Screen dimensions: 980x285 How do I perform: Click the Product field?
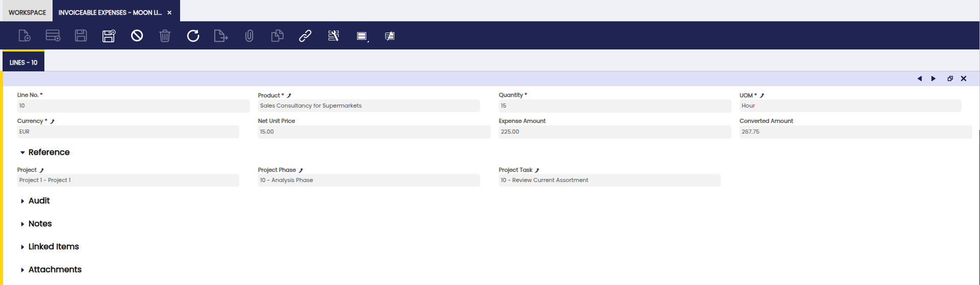(x=369, y=106)
